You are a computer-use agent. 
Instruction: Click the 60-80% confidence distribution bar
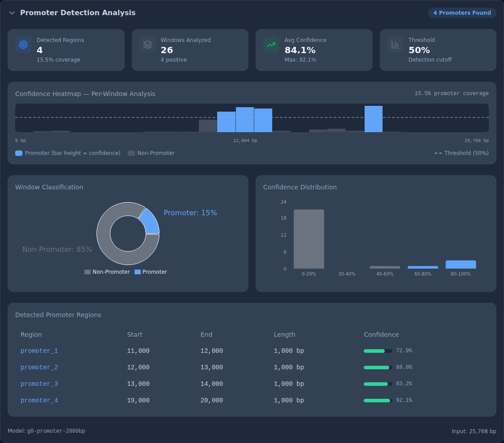tap(423, 267)
